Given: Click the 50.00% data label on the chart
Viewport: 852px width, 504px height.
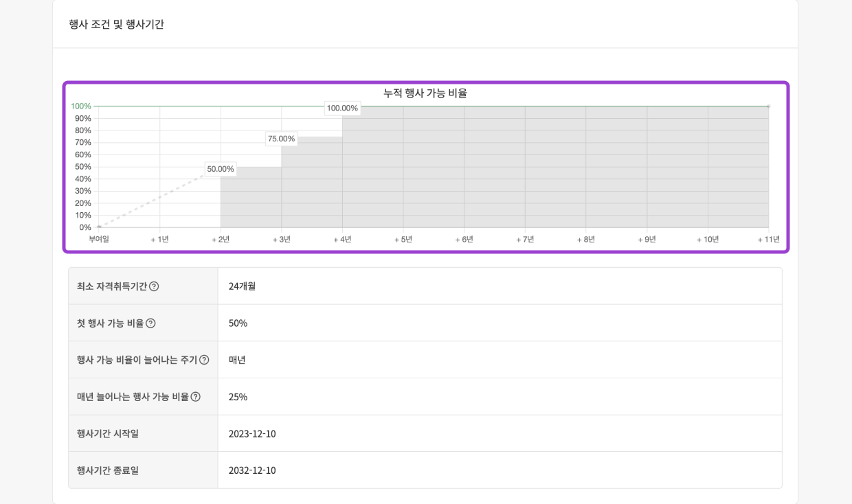Looking at the screenshot, I should click(220, 168).
